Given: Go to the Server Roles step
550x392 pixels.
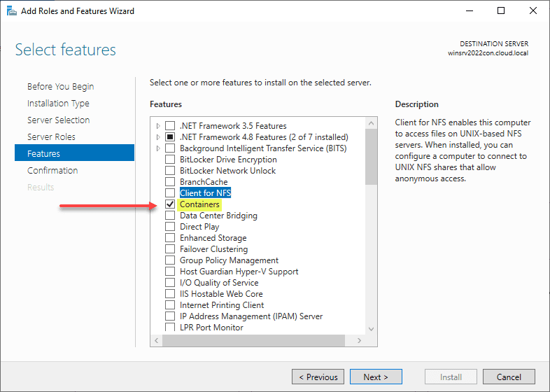Looking at the screenshot, I should 51,136.
